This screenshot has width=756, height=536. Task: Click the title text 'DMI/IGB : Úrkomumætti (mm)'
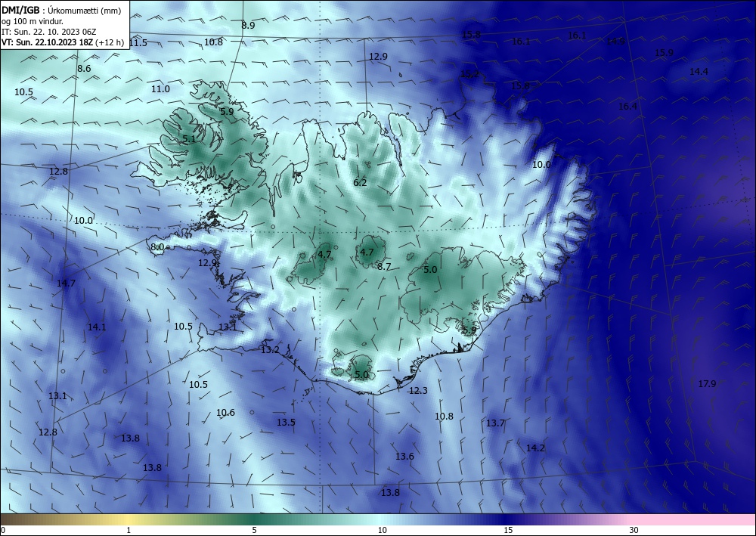click(61, 10)
